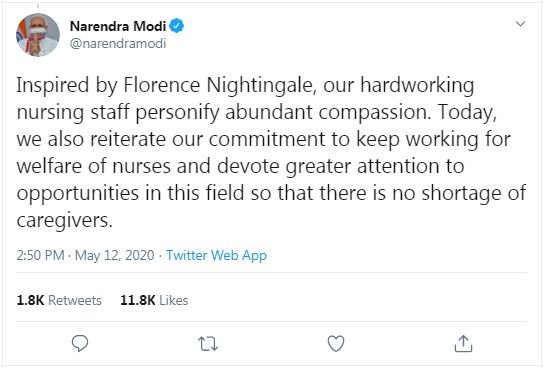Viewport: 544px width, 368px height.
Task: Like the tweet with the heart icon
Action: coord(336,344)
